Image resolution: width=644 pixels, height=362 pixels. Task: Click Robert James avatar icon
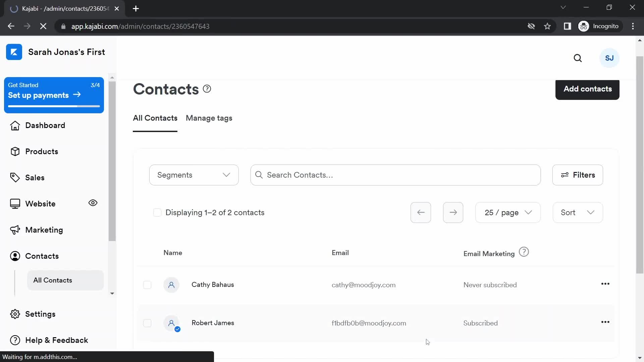click(171, 323)
